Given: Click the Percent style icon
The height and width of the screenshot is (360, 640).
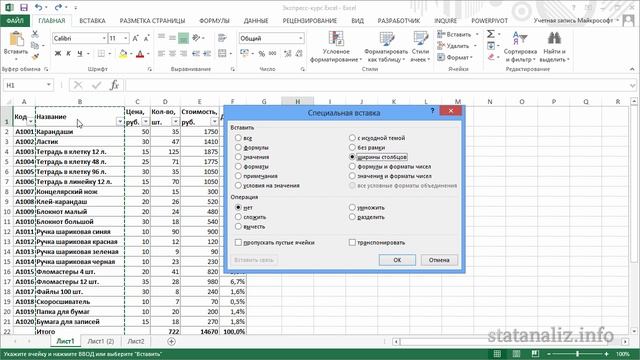Looking at the screenshot, I should coord(262,53).
